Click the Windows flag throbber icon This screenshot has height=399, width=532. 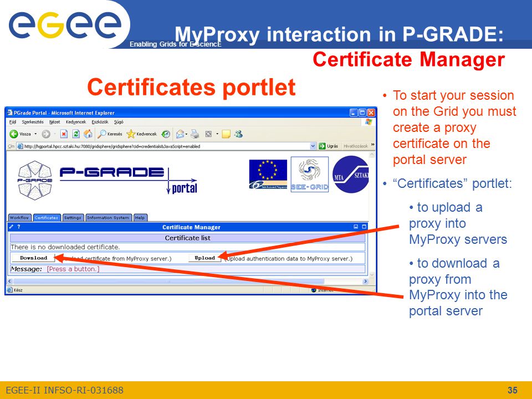(x=369, y=122)
